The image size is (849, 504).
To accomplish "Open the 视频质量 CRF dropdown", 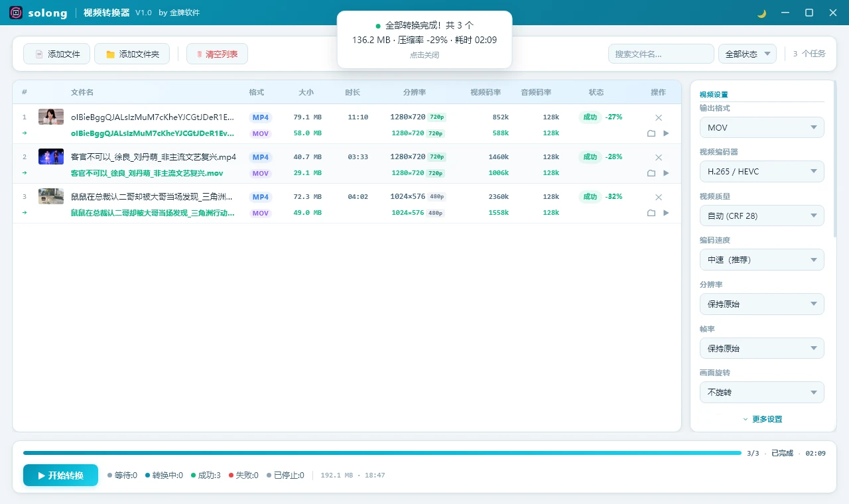I will [x=761, y=215].
